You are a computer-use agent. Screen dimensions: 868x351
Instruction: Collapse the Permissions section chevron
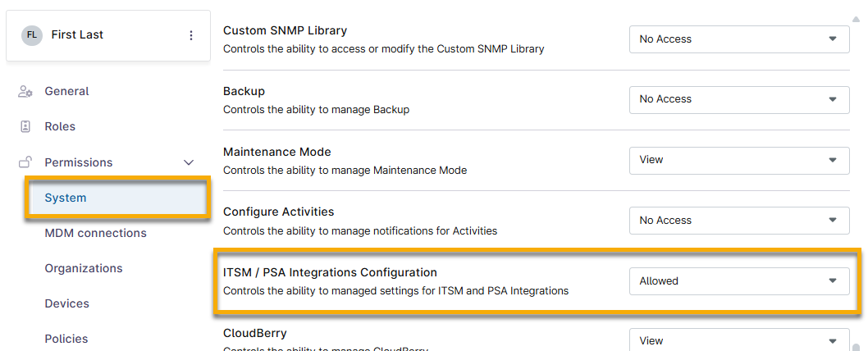coord(189,162)
